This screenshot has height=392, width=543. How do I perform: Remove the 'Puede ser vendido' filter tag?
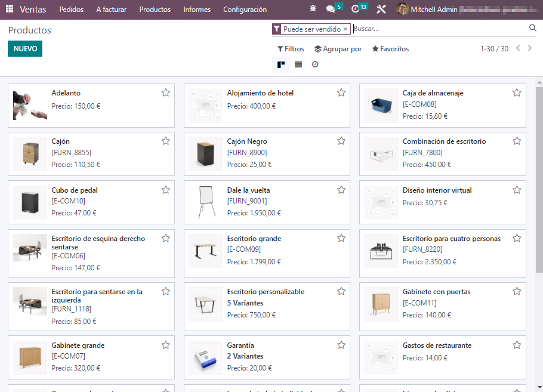tap(345, 28)
